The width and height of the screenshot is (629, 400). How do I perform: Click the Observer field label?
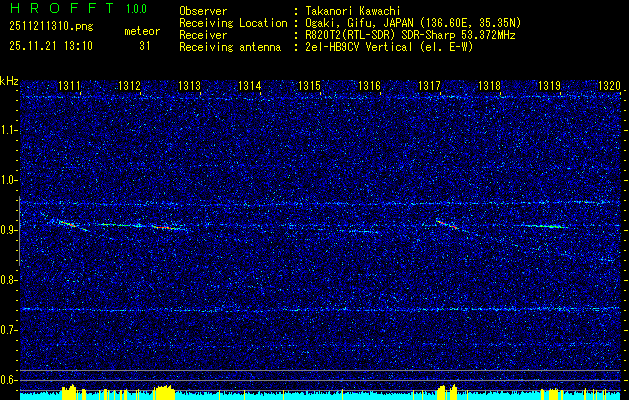click(203, 11)
